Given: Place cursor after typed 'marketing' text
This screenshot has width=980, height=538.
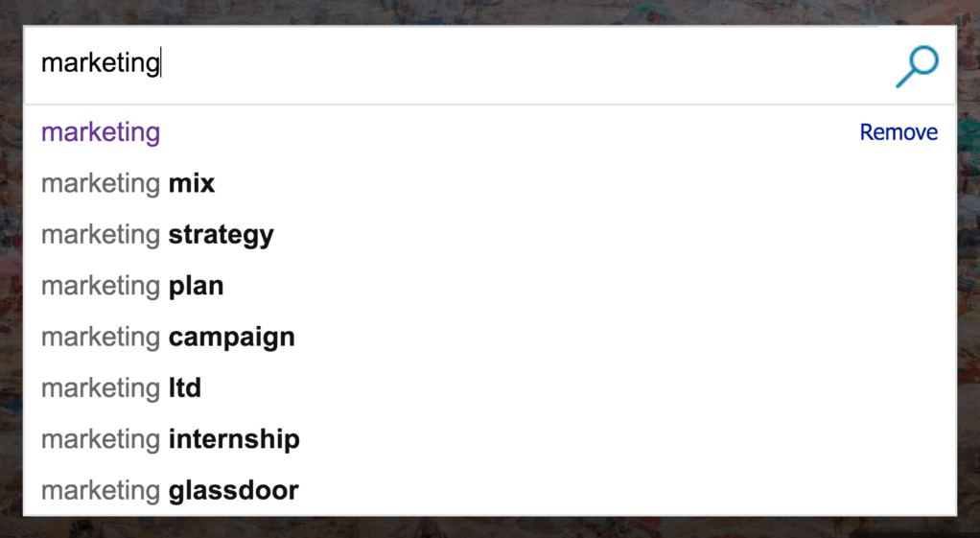Looking at the screenshot, I should coord(161,64).
